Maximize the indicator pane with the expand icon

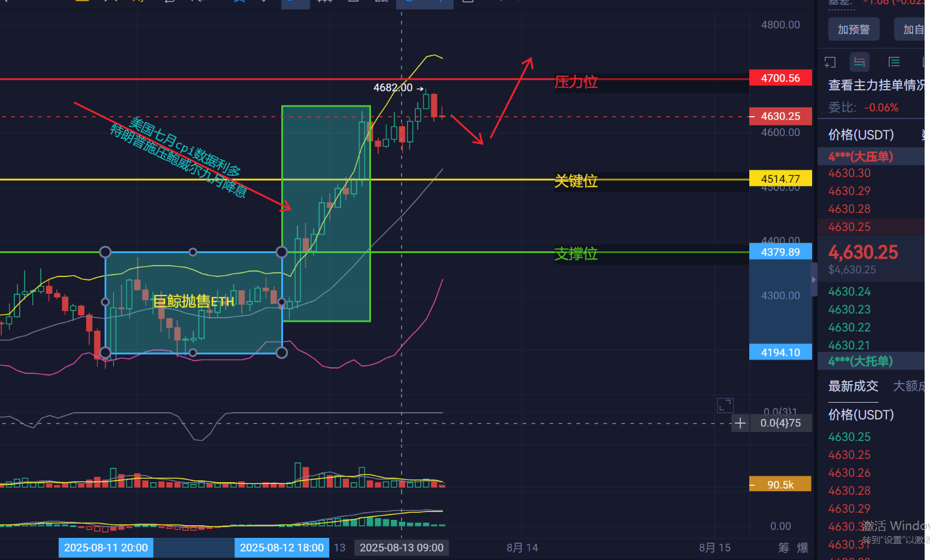pos(725,405)
